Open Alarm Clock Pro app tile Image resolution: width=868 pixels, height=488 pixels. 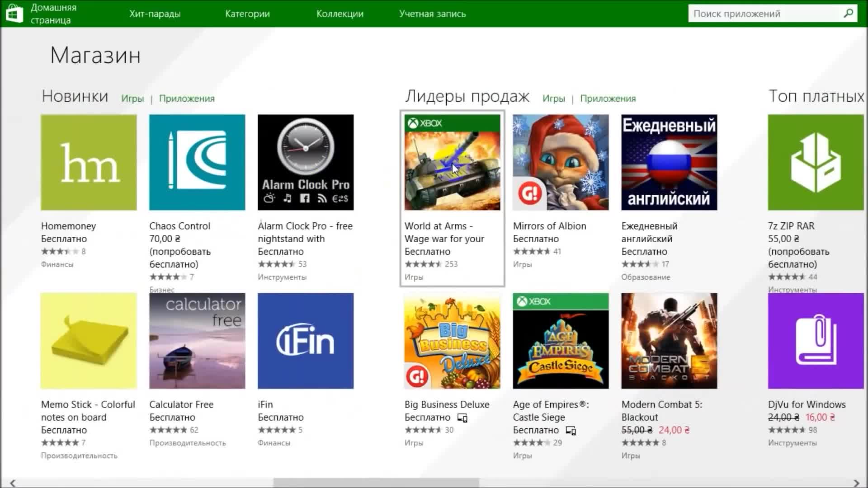coord(306,162)
